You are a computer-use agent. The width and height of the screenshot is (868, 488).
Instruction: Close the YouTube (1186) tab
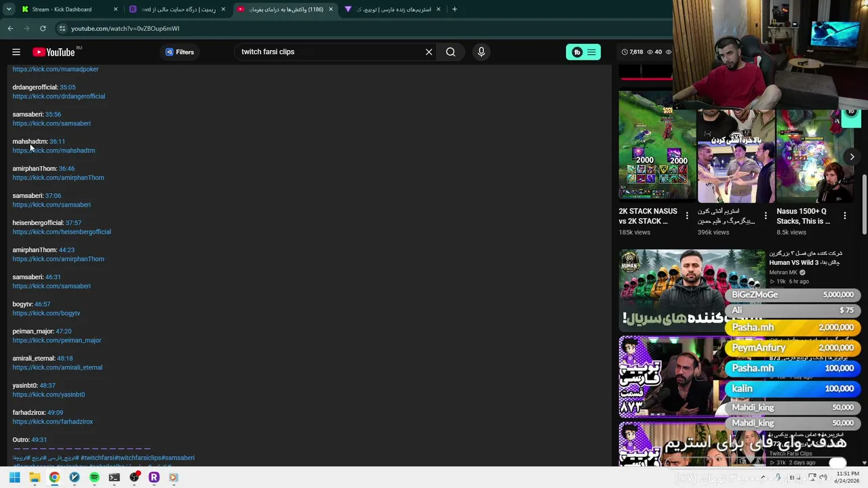point(331,9)
